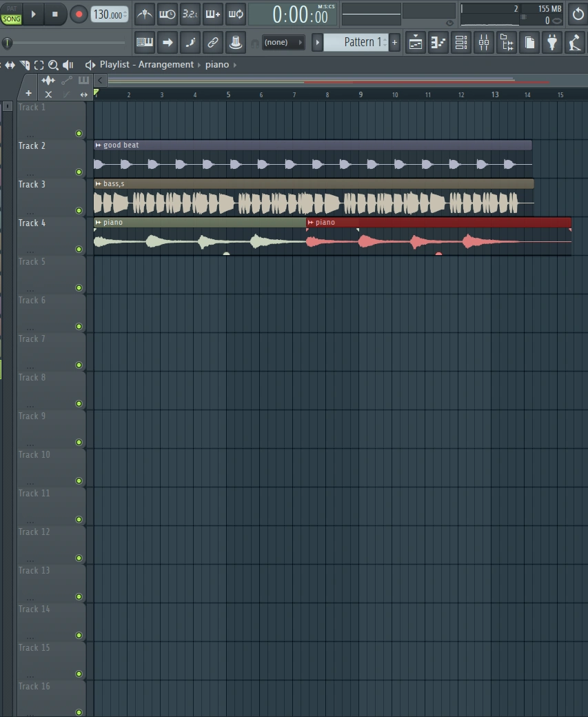The image size is (588, 717).
Task: Open the Playlist - Arrangement menu
Action: [x=145, y=64]
